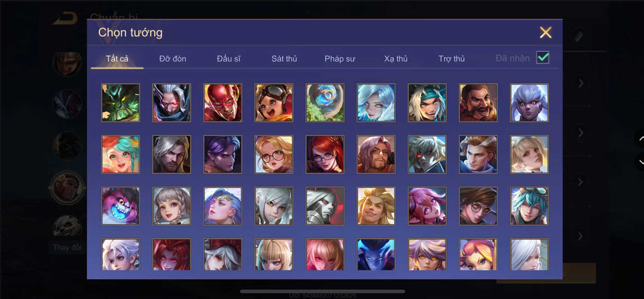Viewport: 644px width, 299px height.
Task: Select the purple grinning cat hero
Action: [x=120, y=206]
